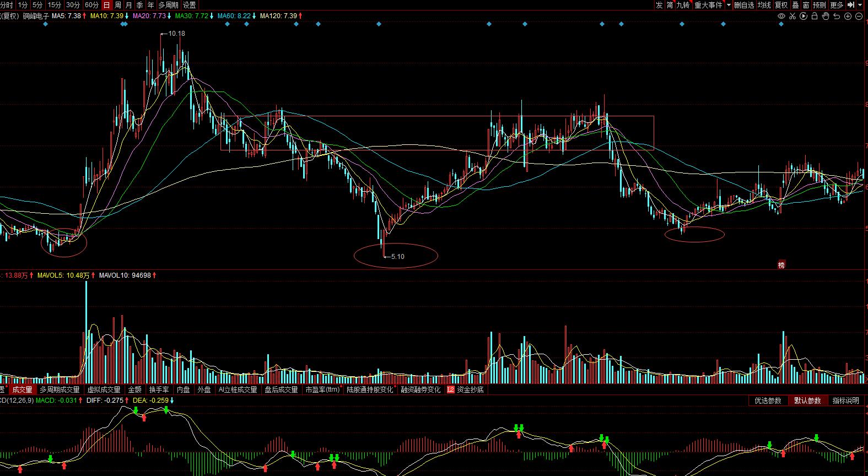868x476 pixels.
Task: Select the 年 yearly period
Action: (151, 5)
